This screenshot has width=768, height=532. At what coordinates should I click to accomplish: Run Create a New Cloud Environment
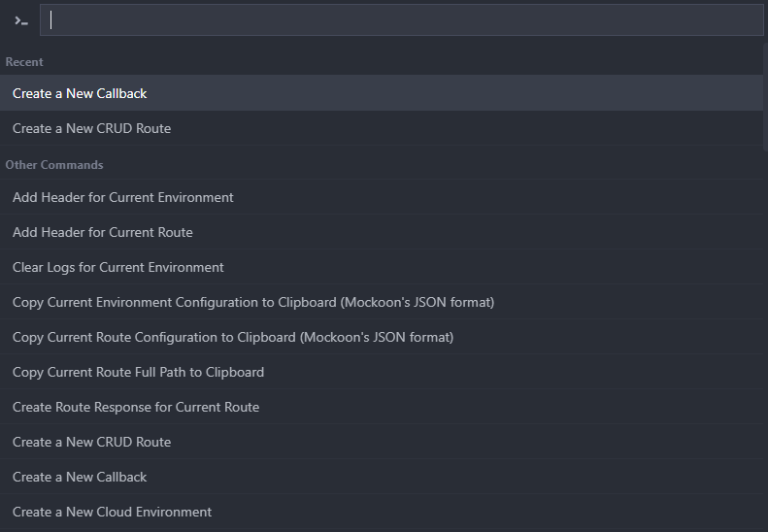(112, 512)
